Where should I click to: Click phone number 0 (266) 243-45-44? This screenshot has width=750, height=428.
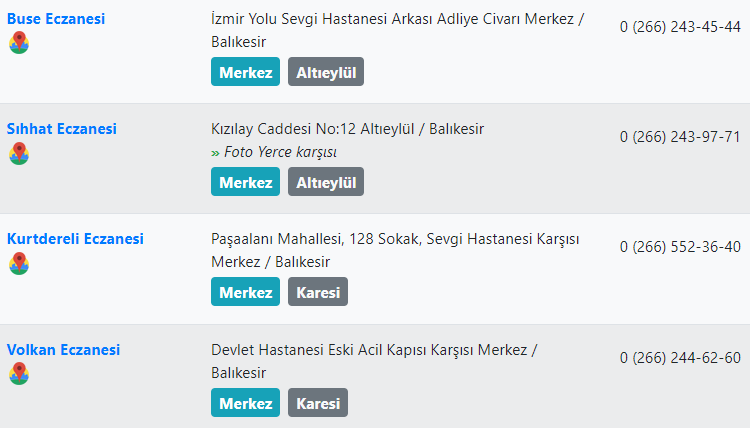pyautogui.click(x=680, y=27)
